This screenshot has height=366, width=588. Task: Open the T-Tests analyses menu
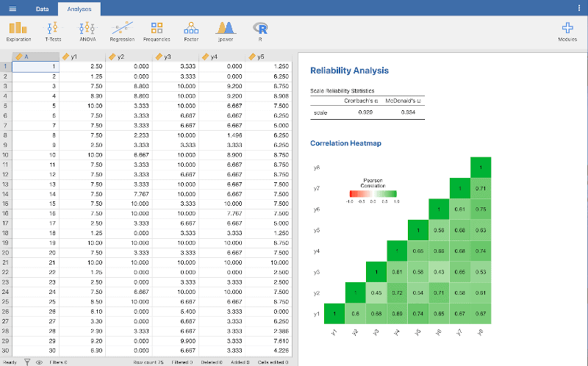click(53, 31)
